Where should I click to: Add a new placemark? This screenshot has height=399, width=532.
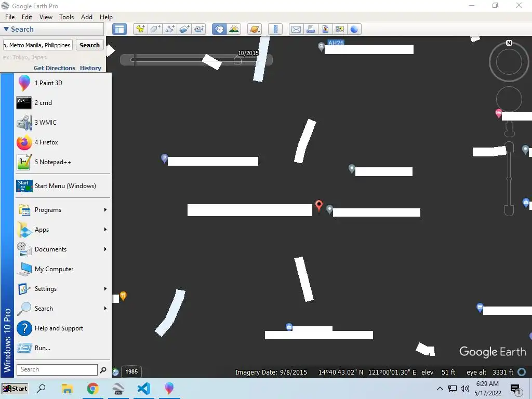(140, 29)
